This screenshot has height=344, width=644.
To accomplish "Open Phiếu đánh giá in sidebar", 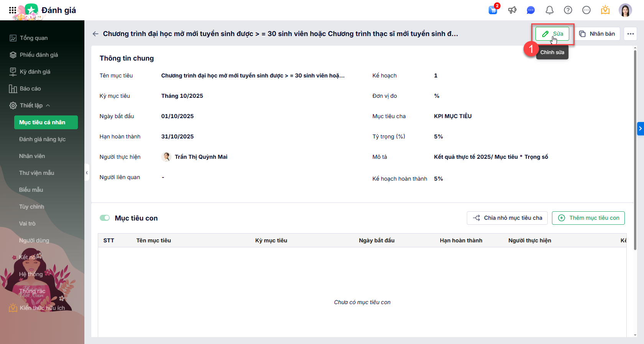I will (x=39, y=55).
